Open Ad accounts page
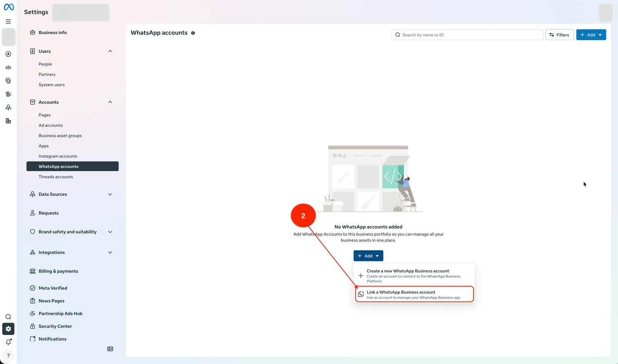Screen dimensions: 618x364 click(51, 125)
